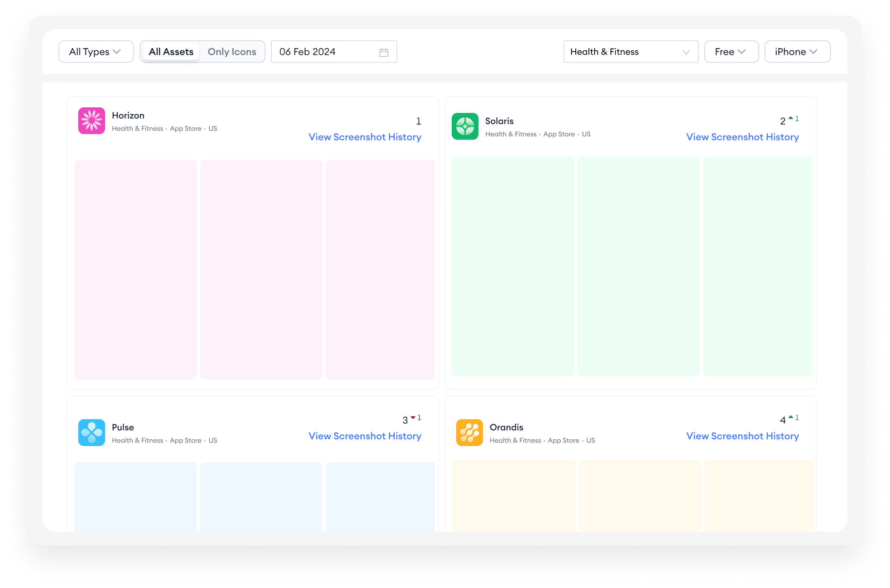The image size is (890, 588).
Task: Open Orandis's first cream screenshot thumbnail
Action: 514,495
